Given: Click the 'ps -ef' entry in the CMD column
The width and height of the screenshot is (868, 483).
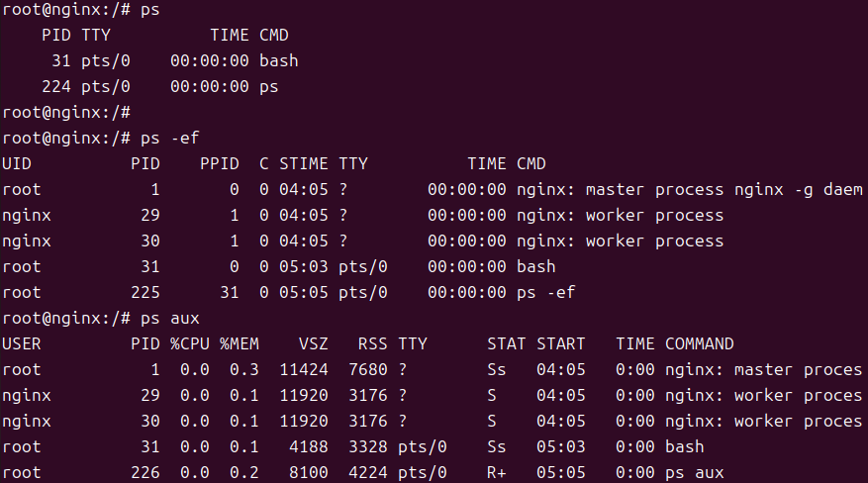Looking at the screenshot, I should tap(545, 293).
